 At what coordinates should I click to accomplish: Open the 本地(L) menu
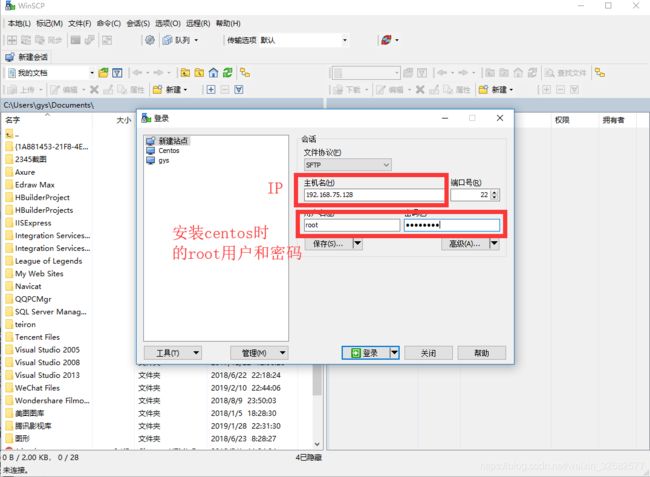click(x=19, y=23)
